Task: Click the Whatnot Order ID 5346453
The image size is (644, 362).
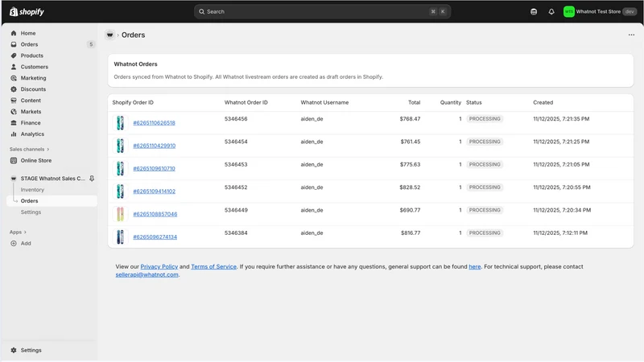Action: click(236, 165)
